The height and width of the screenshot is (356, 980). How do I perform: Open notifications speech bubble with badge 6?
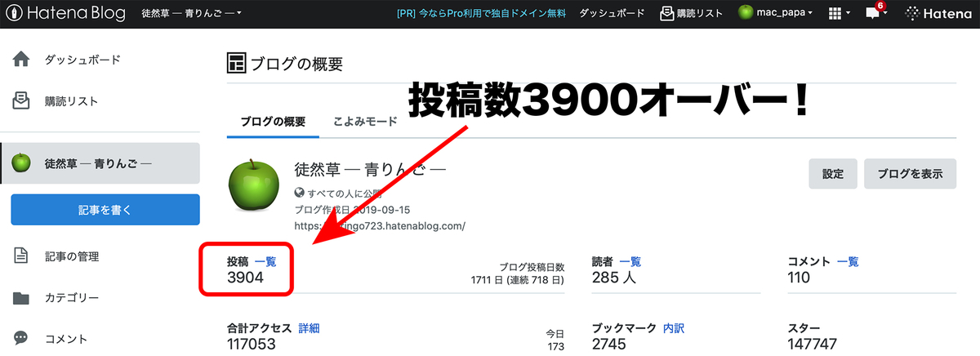click(876, 13)
